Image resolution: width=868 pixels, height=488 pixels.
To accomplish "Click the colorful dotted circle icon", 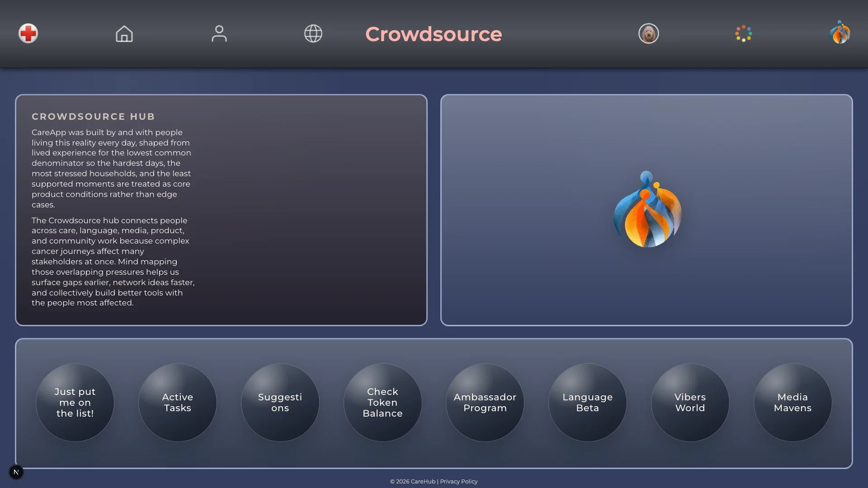I will 744,33.
